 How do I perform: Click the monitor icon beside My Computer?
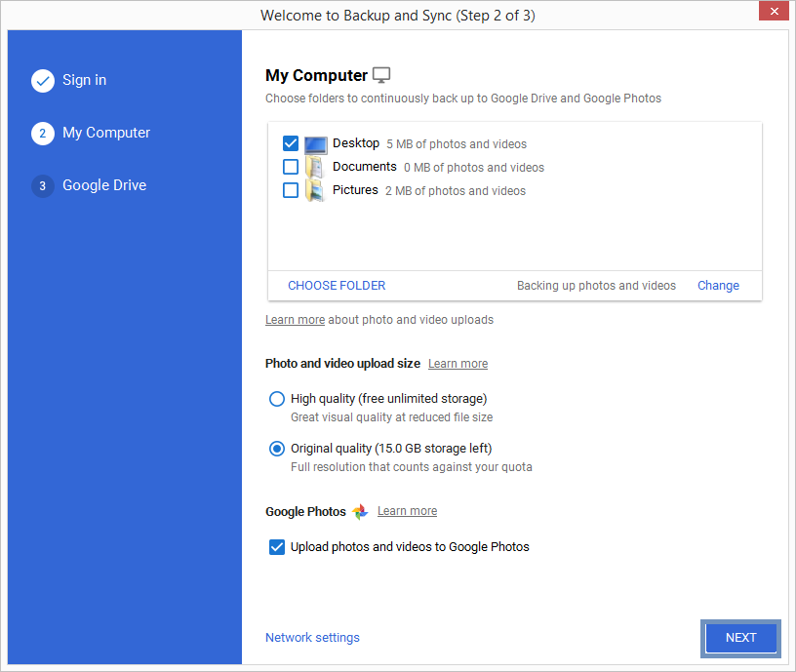(381, 75)
